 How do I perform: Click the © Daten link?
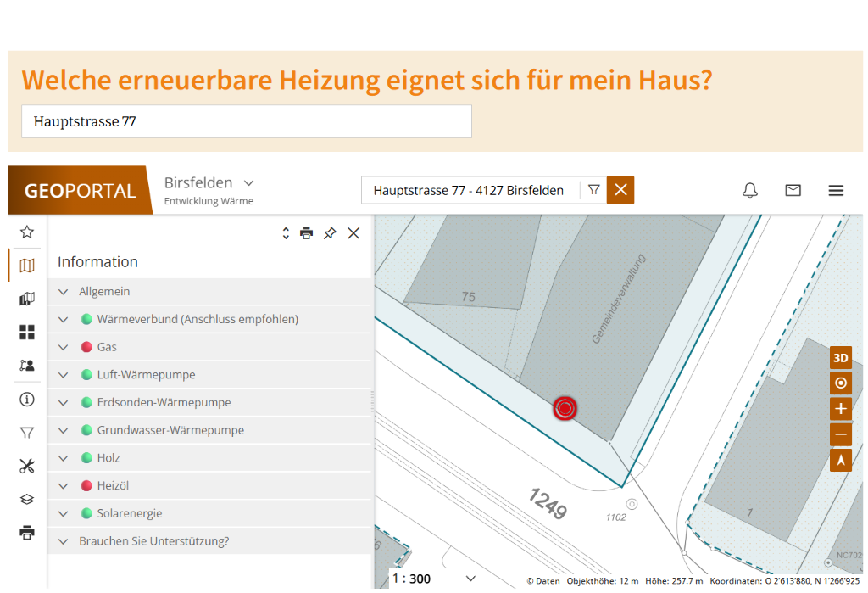coord(543,581)
